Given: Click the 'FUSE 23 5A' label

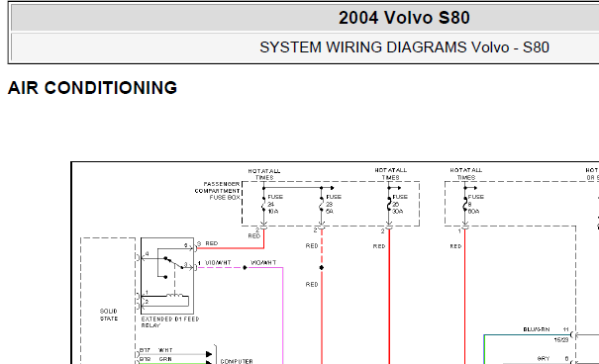Looking at the screenshot, I should click(x=333, y=204).
